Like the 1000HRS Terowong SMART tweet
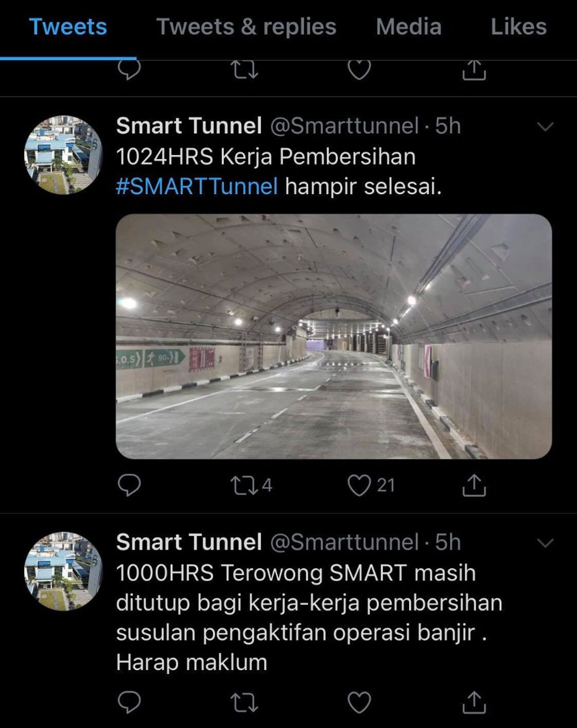This screenshot has height=728, width=577. coord(359,703)
